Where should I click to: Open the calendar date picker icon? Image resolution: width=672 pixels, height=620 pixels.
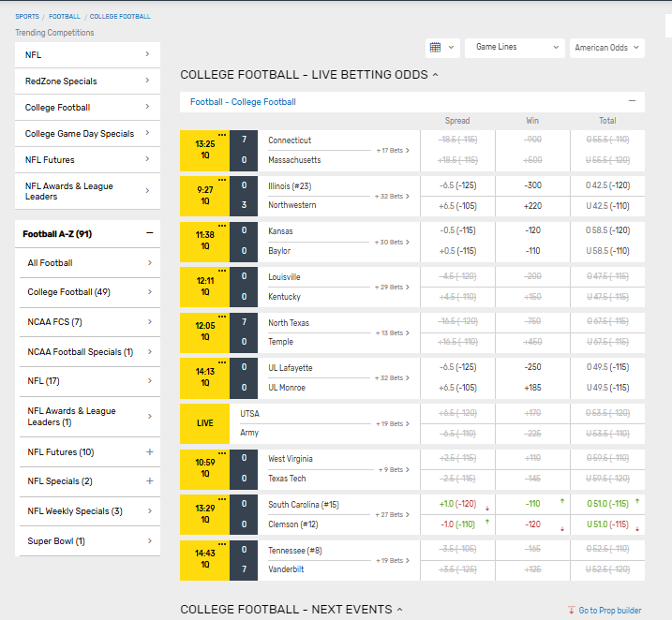click(435, 47)
